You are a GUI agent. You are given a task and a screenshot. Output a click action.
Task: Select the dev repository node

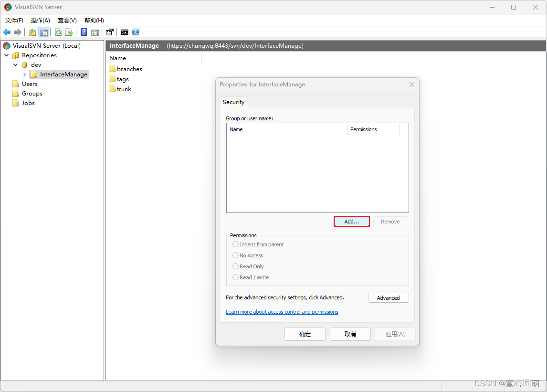click(x=36, y=65)
